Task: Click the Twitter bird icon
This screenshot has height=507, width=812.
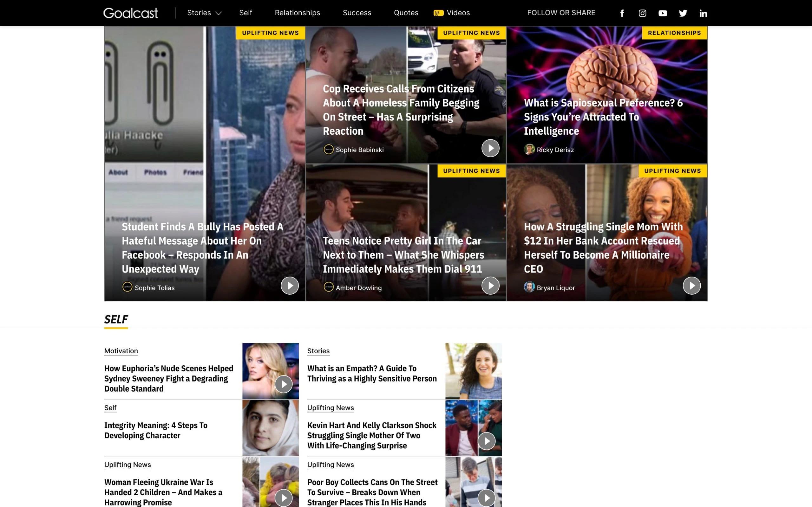Action: 683,13
